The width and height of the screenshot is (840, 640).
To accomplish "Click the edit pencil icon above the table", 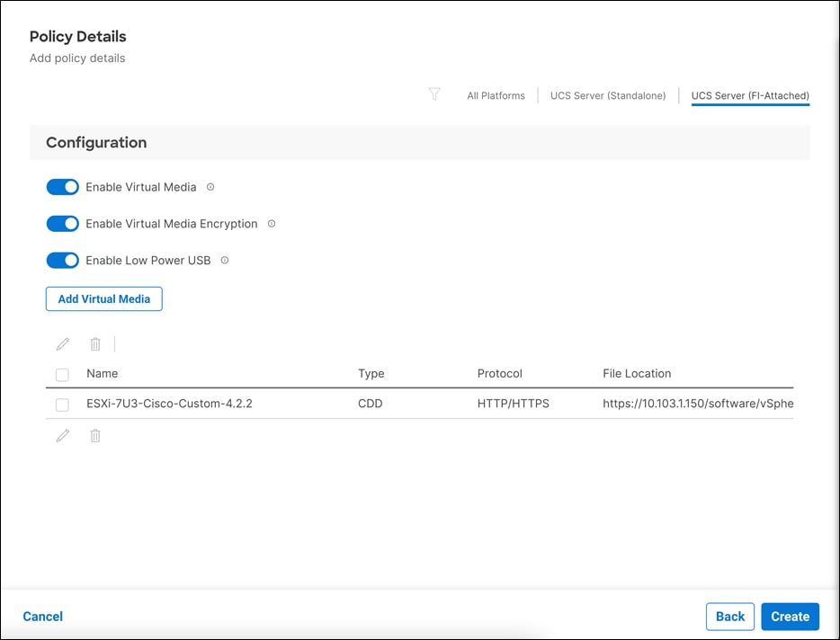I will click(62, 344).
